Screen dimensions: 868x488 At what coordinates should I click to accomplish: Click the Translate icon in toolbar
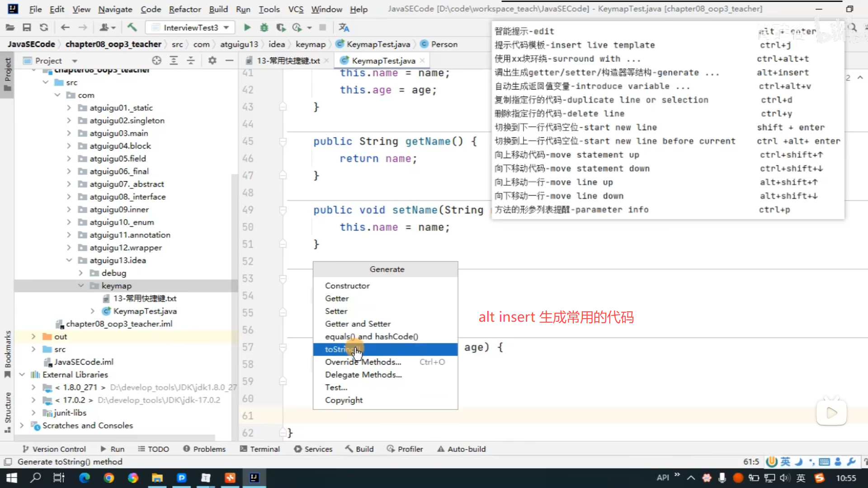click(x=344, y=28)
